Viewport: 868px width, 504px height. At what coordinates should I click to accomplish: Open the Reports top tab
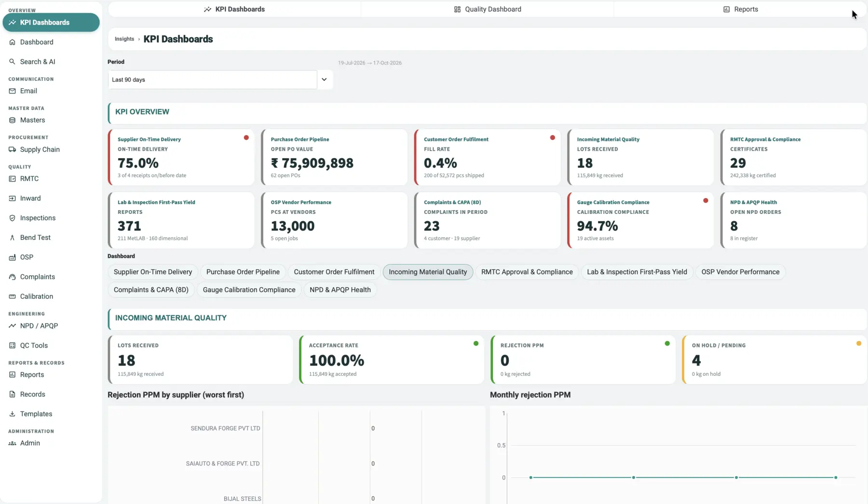740,9
